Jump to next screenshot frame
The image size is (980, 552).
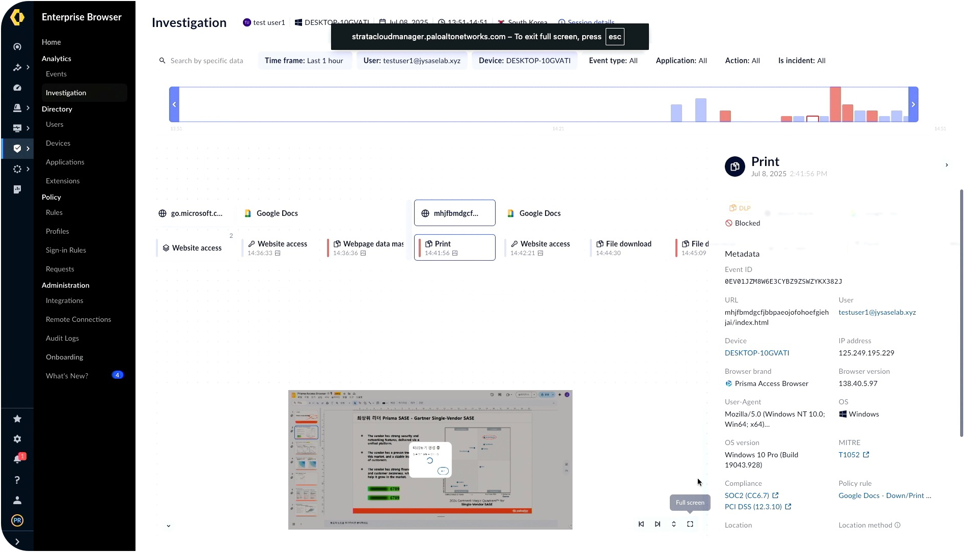pos(658,524)
